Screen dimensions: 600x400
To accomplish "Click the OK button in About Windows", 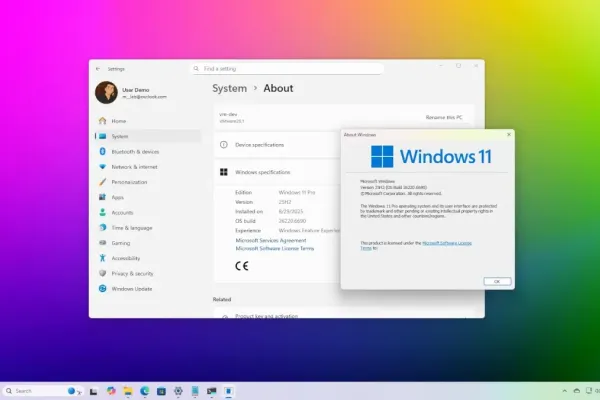I will click(x=497, y=281).
